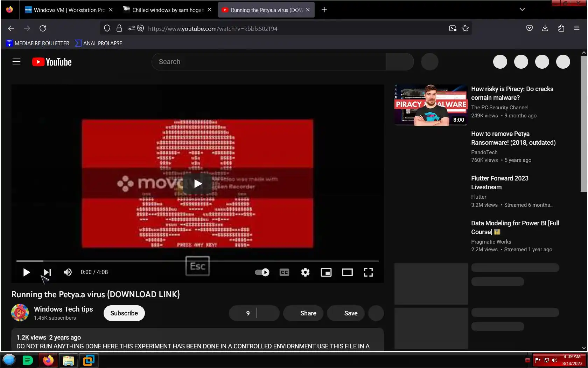588x368 pixels.
Task: Like the video showing 9 likes
Action: [243, 313]
